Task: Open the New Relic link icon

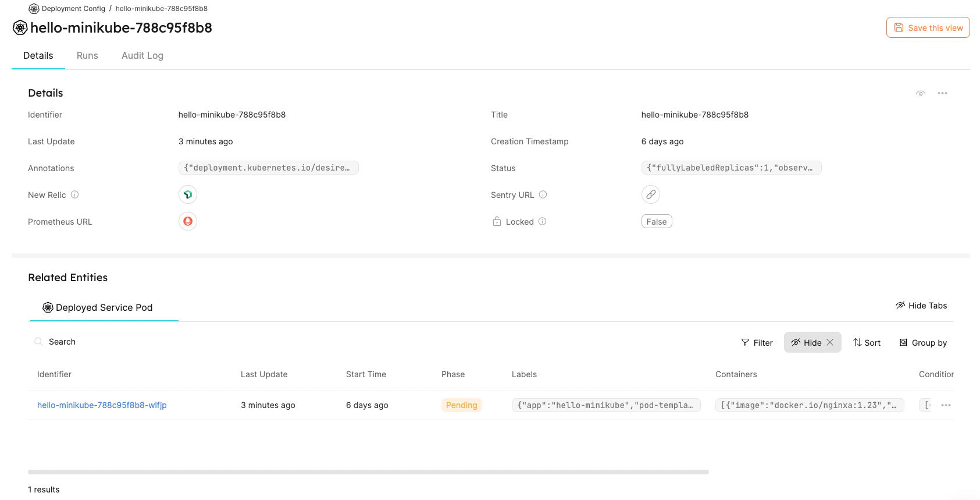Action: [187, 194]
